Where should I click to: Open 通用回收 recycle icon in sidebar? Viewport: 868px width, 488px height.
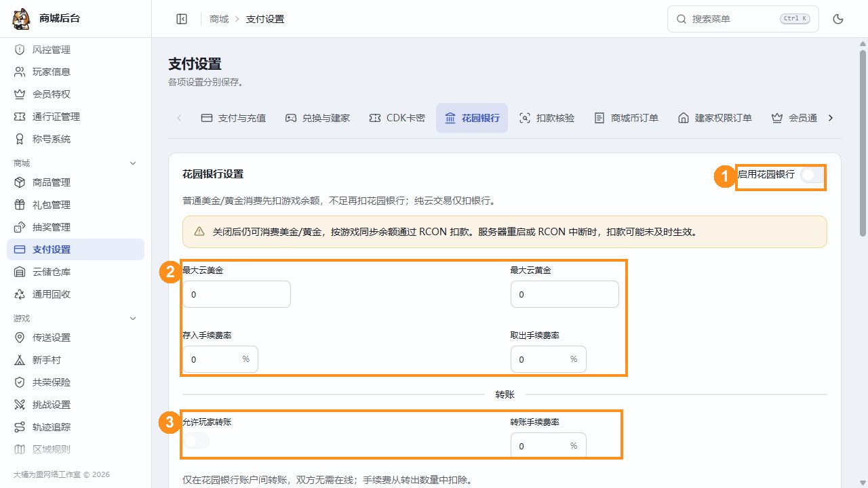(20, 294)
